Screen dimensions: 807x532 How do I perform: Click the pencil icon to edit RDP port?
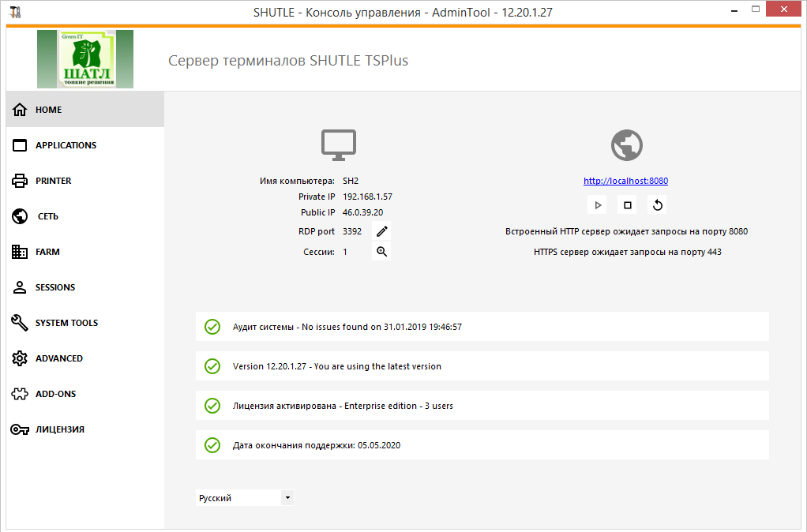tap(381, 230)
